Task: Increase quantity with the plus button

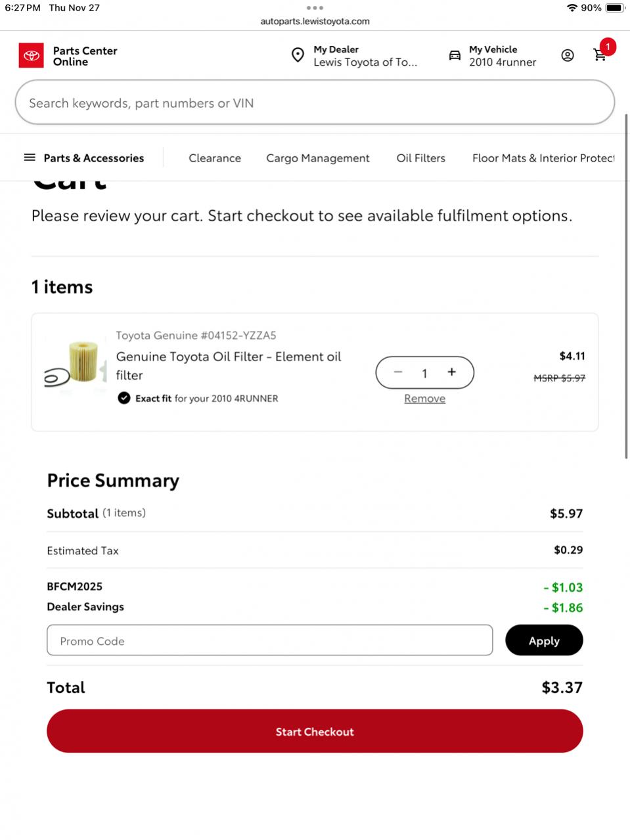Action: 452,372
